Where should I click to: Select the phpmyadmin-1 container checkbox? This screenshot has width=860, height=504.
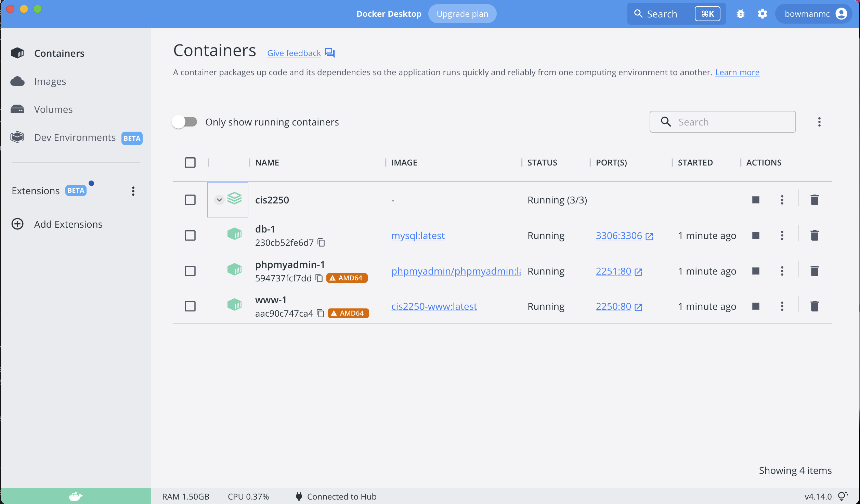pyautogui.click(x=190, y=271)
